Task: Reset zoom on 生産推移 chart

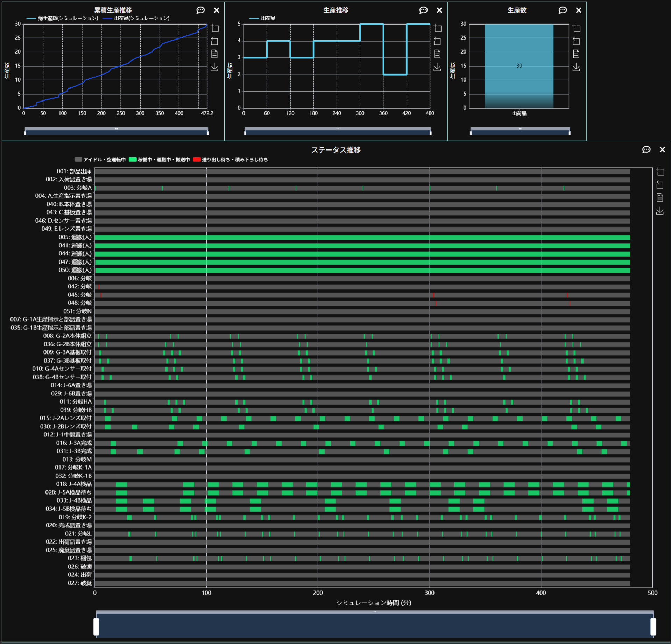Action: 437,41
